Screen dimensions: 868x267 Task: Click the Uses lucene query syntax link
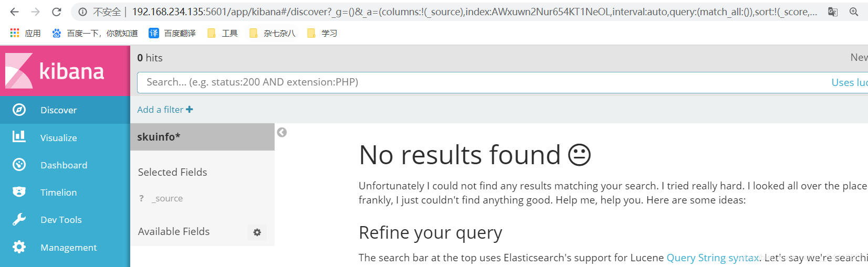850,82
